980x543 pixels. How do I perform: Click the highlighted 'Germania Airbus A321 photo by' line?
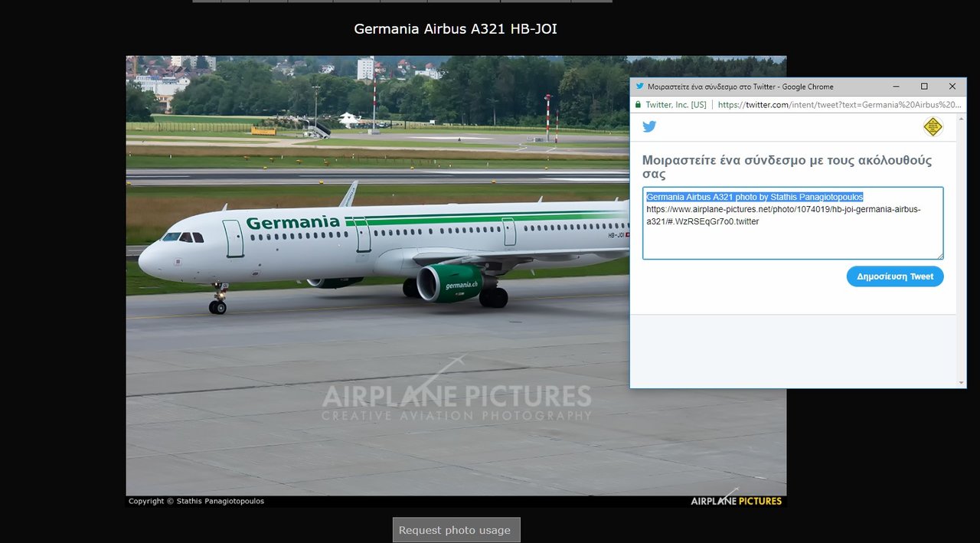[x=754, y=197]
